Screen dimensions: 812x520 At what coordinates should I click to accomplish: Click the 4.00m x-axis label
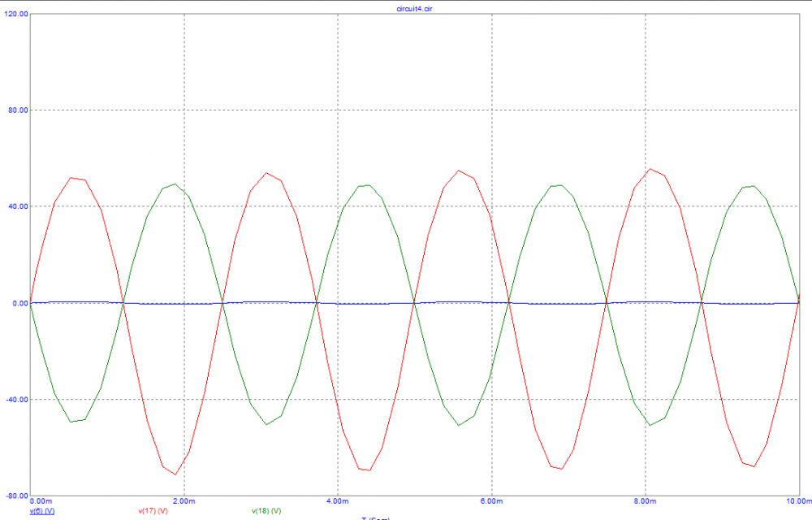[338, 501]
